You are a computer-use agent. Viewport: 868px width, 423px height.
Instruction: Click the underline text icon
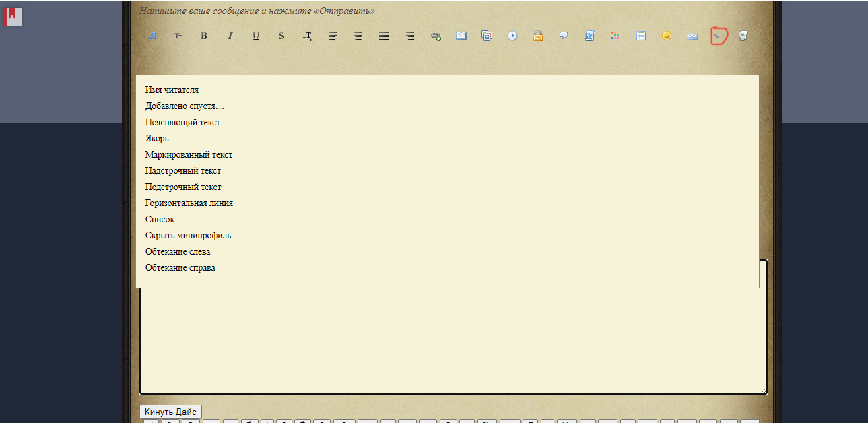[256, 36]
